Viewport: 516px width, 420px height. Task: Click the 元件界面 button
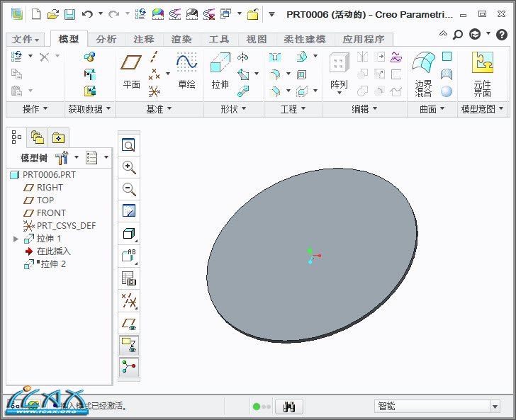(483, 71)
